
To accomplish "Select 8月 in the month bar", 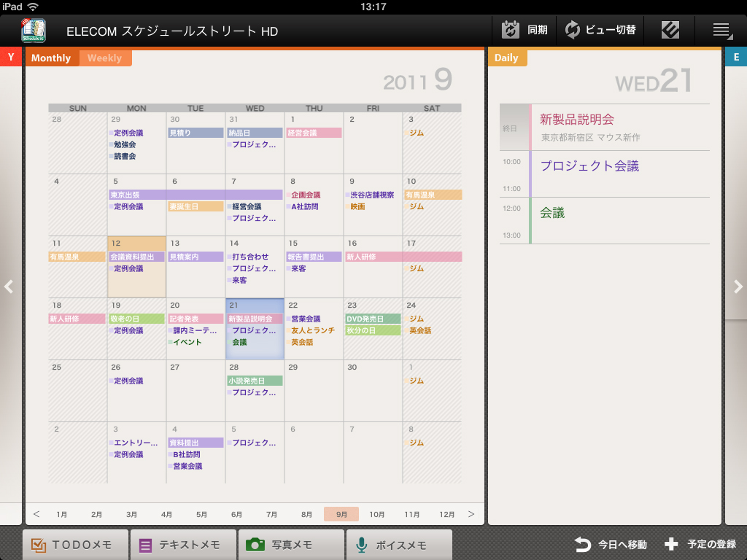I will click(x=306, y=514).
